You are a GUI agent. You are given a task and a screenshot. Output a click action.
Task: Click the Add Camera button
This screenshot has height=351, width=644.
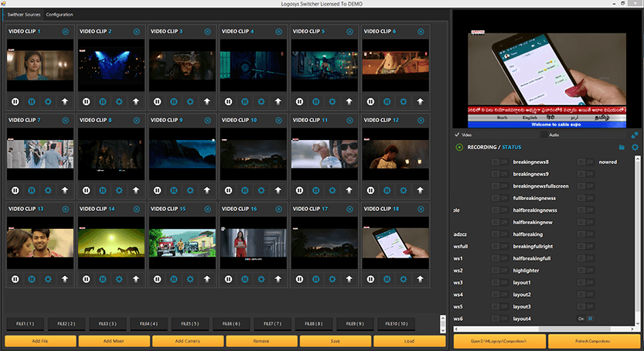(x=188, y=341)
